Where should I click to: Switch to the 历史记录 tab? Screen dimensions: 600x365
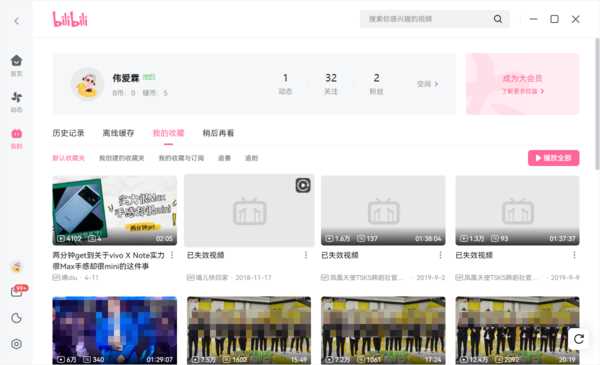(68, 133)
